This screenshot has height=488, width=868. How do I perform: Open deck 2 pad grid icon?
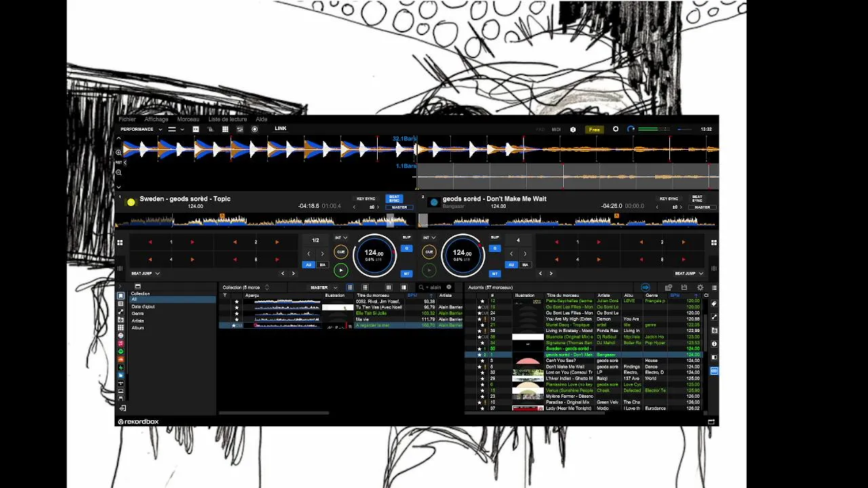pos(714,242)
